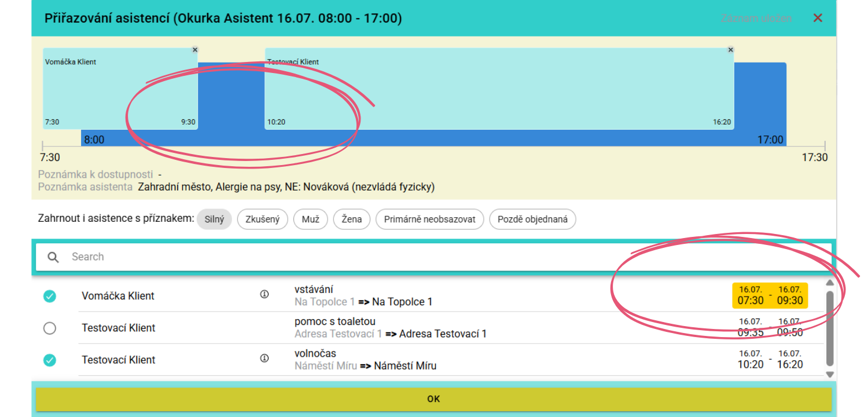Enable the Zkušený filter chip
Image resolution: width=868 pixels, height=417 pixels.
click(x=262, y=220)
